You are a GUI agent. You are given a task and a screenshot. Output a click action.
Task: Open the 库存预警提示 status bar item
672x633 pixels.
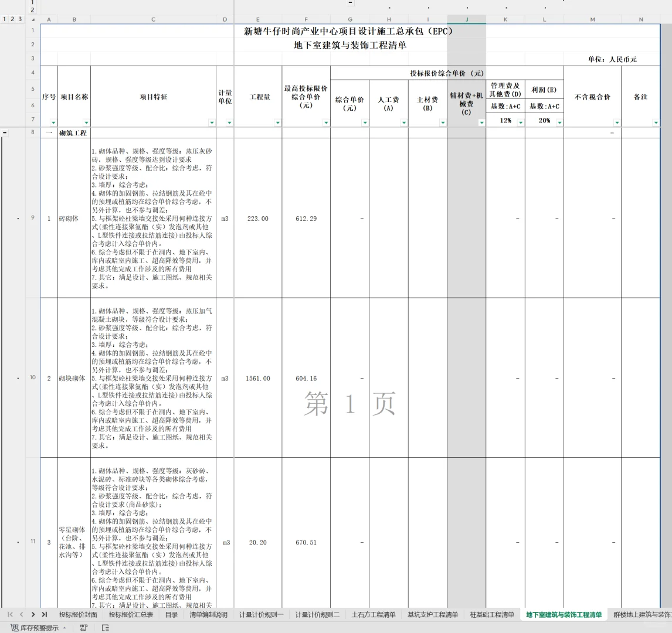38,628
